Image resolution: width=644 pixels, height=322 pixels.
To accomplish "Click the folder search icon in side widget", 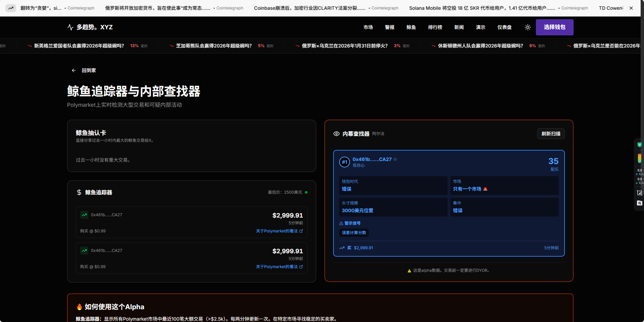I will click(x=639, y=203).
